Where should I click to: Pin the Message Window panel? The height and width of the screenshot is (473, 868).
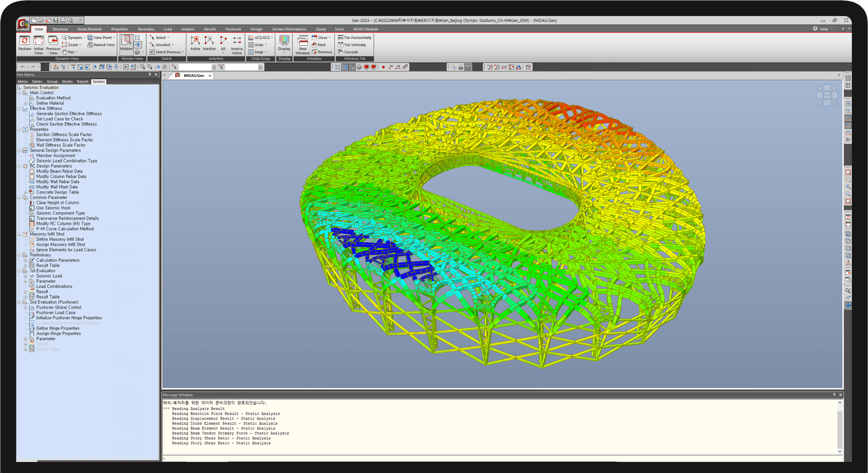pos(834,395)
